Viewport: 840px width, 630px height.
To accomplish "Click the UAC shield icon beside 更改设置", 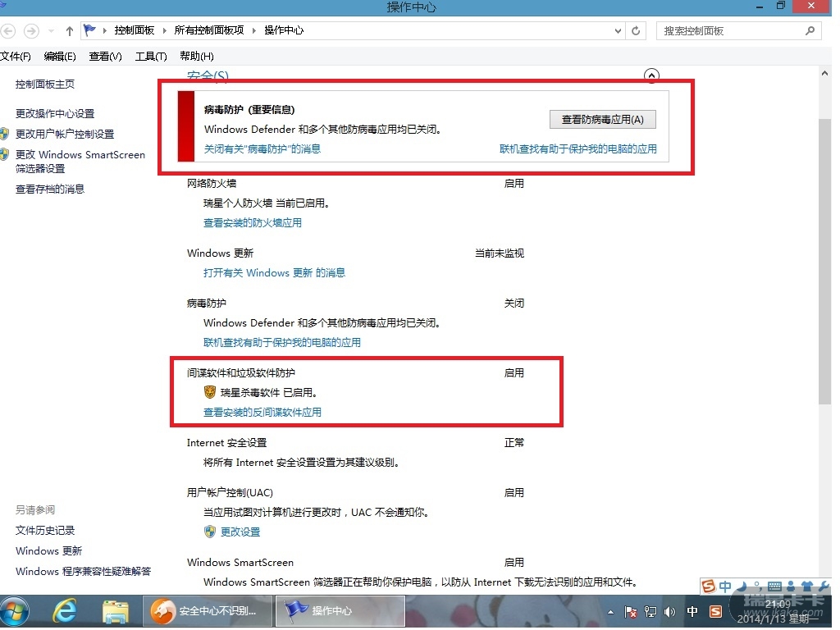I will coord(210,532).
